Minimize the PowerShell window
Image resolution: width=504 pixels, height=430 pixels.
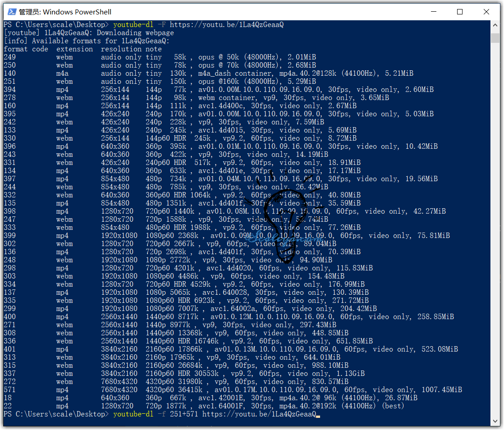(433, 12)
